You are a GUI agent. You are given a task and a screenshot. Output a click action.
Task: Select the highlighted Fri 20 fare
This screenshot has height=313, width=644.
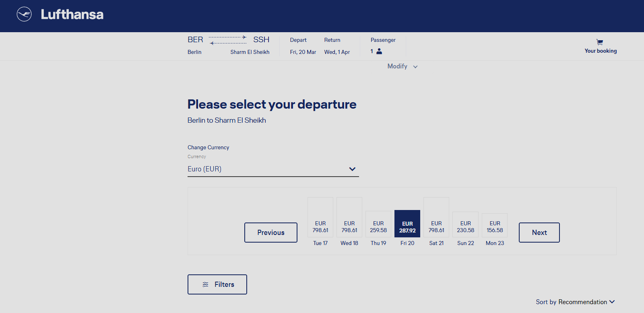(x=407, y=227)
